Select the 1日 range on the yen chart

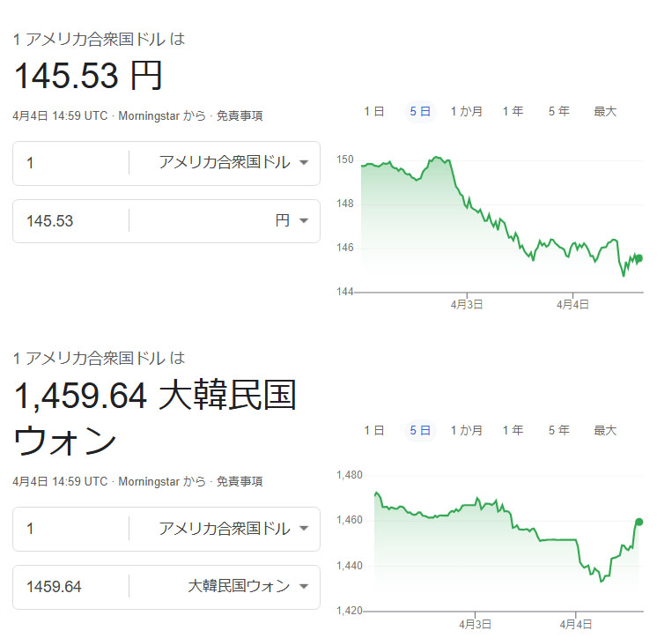373,112
